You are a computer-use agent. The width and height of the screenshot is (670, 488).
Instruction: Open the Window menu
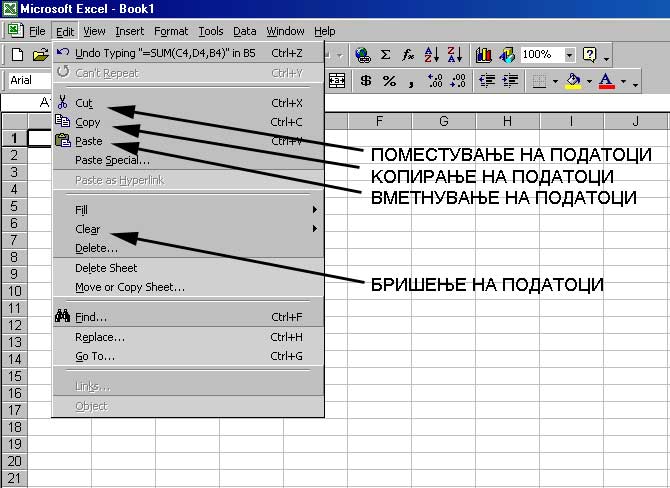click(x=285, y=31)
